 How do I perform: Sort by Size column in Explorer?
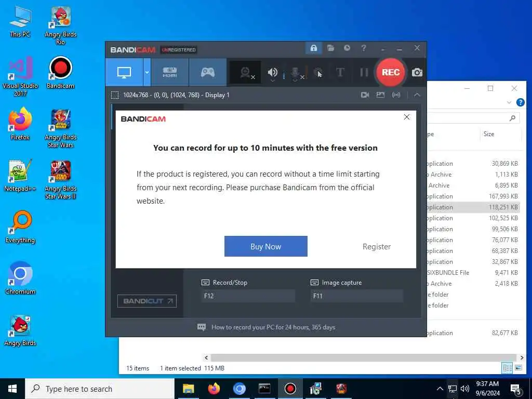coord(488,134)
